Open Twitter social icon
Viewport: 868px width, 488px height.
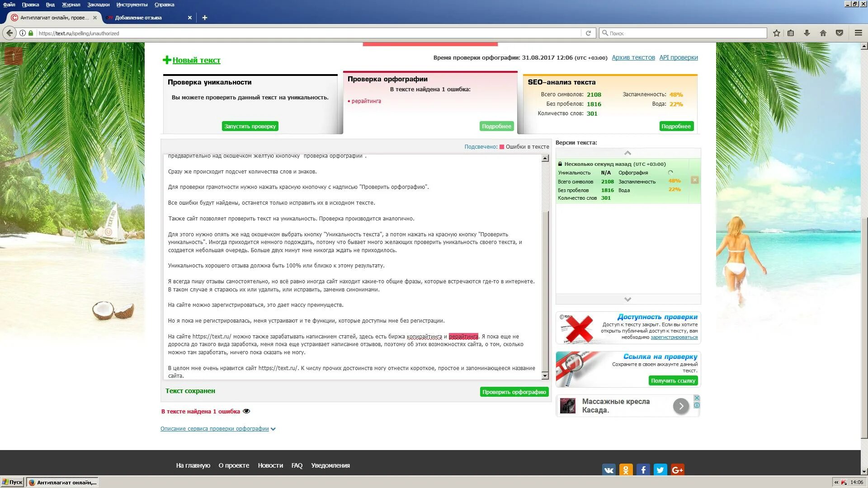660,470
